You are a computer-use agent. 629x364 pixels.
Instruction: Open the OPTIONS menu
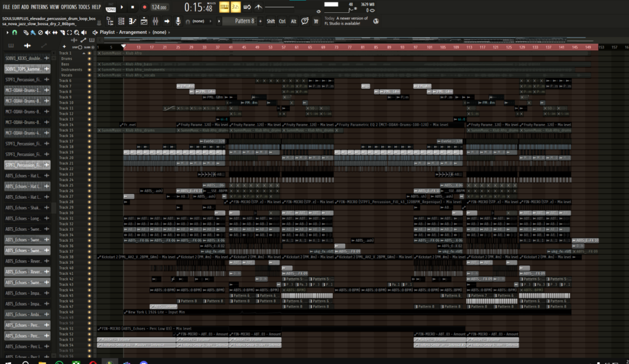click(x=69, y=6)
